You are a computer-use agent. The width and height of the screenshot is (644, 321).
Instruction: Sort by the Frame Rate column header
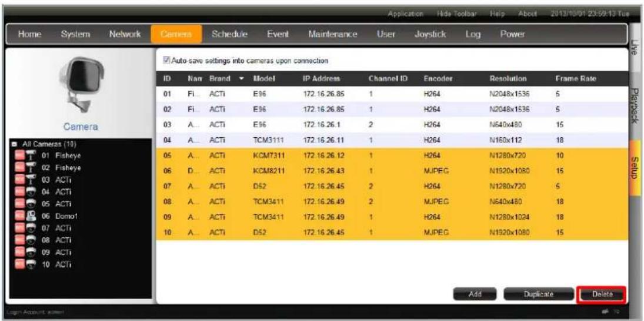(575, 78)
